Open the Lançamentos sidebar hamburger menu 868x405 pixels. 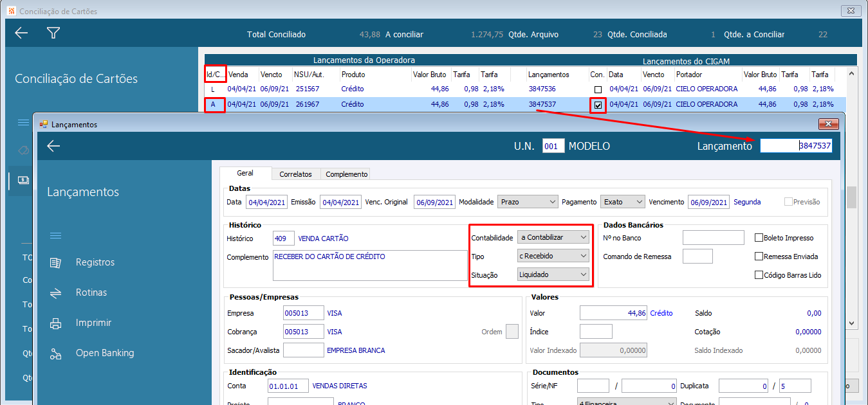55,235
